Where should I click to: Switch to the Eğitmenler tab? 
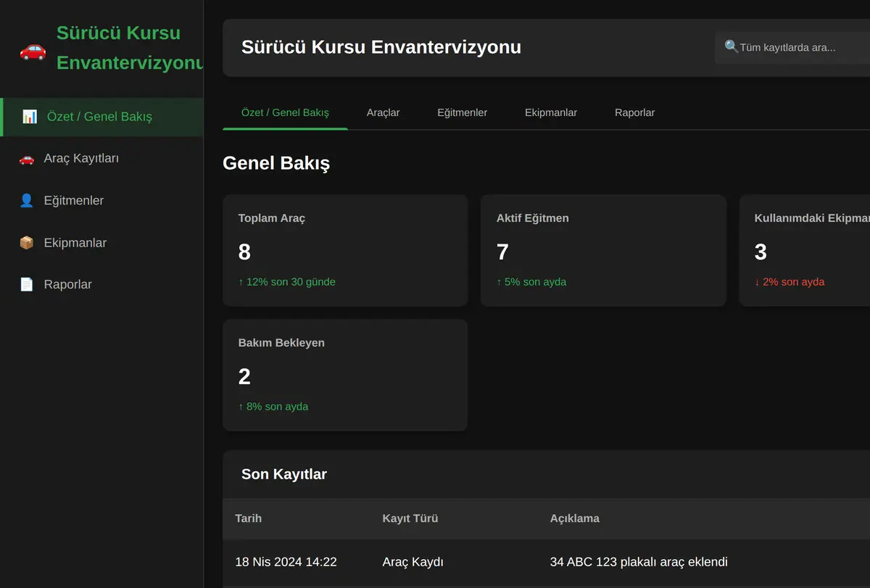point(462,113)
